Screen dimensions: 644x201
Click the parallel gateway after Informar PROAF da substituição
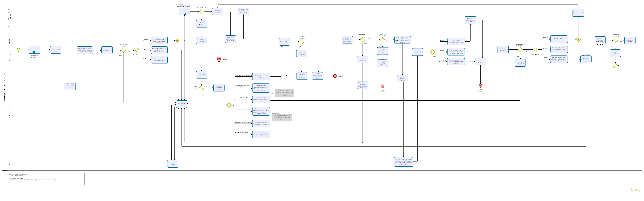578,39
